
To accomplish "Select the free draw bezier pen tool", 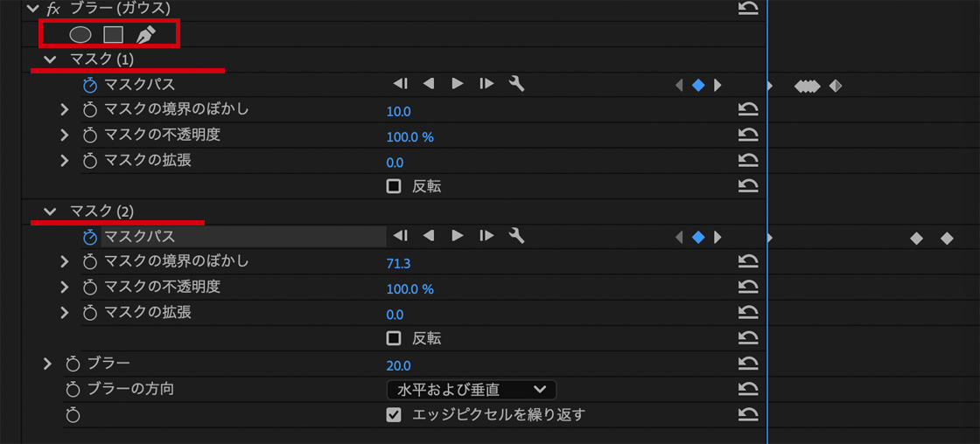I will pyautogui.click(x=146, y=35).
